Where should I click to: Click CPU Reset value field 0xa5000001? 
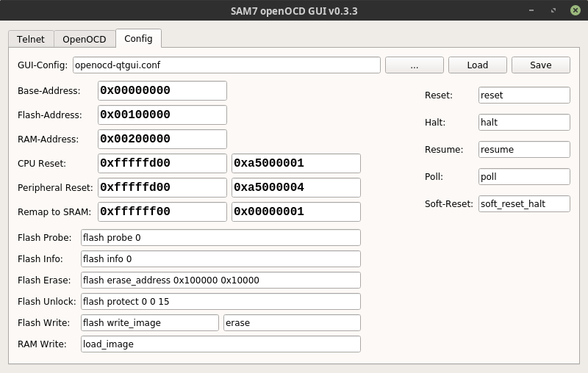(x=296, y=163)
